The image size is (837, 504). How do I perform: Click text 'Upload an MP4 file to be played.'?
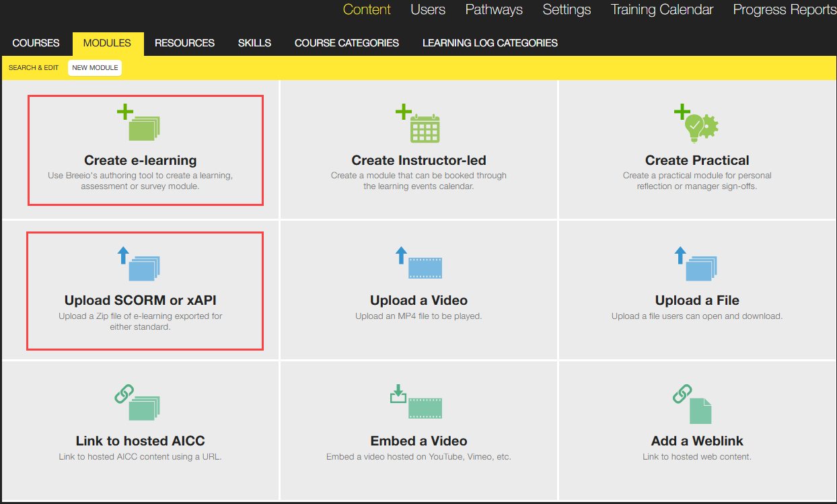point(418,316)
